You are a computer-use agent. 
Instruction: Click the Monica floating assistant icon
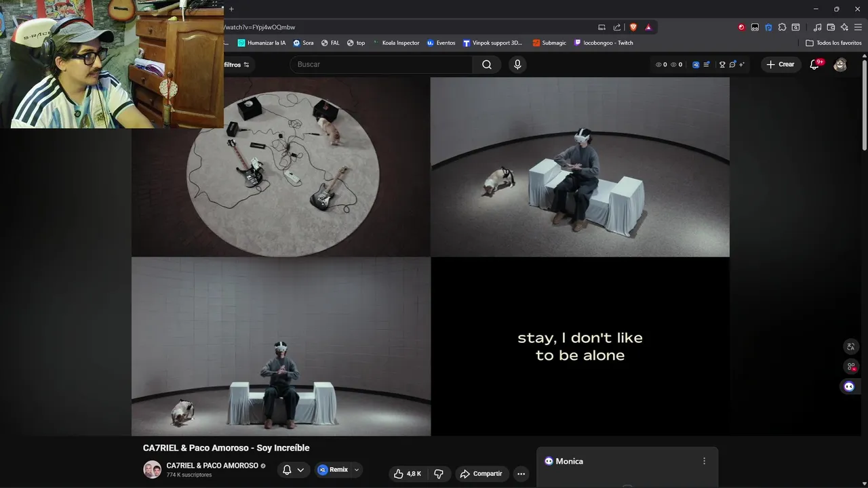point(850,386)
